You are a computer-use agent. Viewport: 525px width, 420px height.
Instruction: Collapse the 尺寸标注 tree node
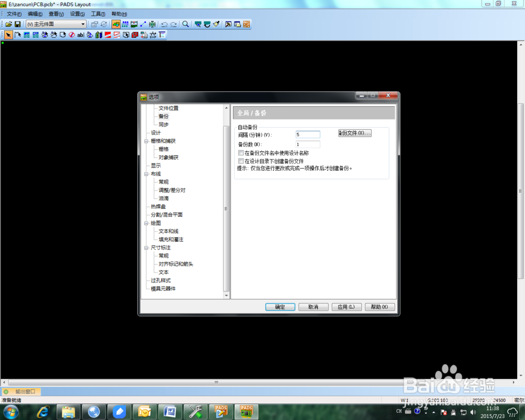coord(146,248)
